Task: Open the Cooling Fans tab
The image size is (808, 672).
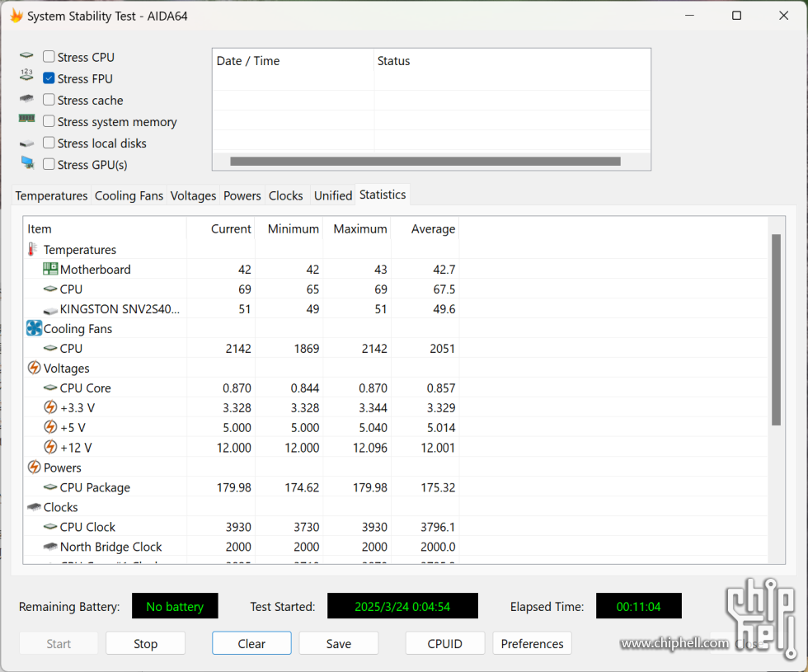Action: pyautogui.click(x=129, y=196)
